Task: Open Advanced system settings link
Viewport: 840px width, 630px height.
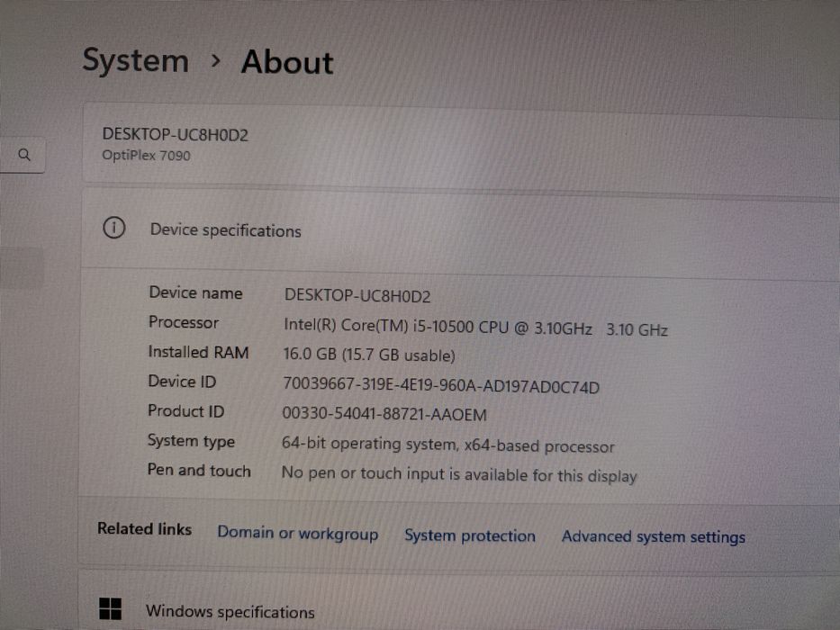Action: click(653, 536)
